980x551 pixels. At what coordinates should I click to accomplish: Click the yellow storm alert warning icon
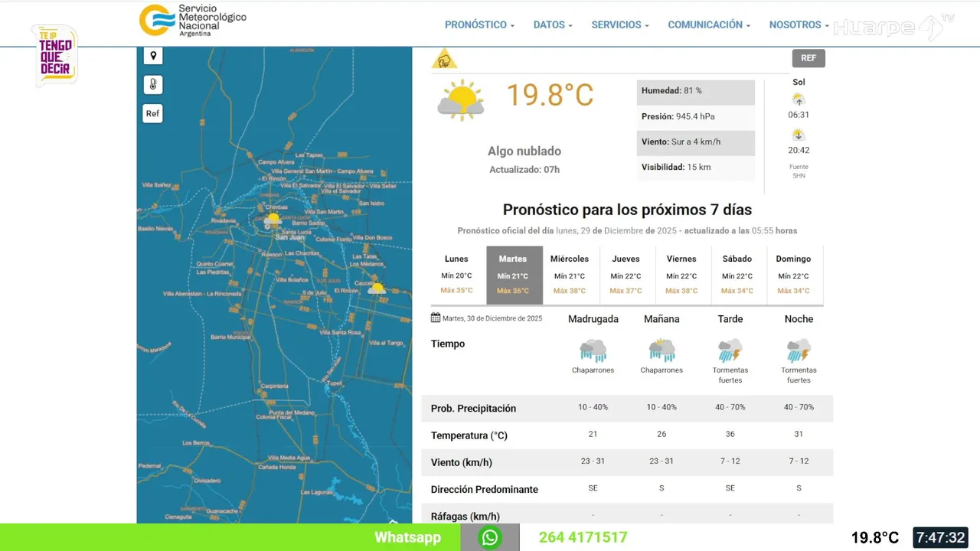click(444, 59)
